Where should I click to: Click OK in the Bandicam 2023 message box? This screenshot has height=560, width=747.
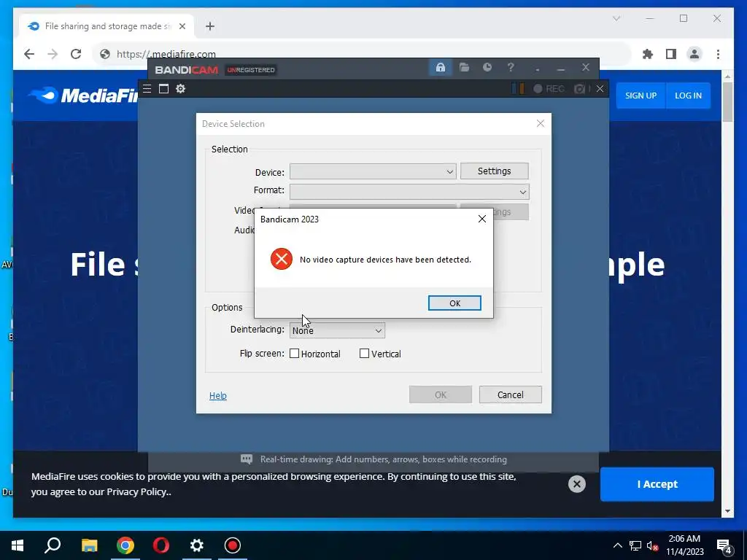(x=454, y=303)
